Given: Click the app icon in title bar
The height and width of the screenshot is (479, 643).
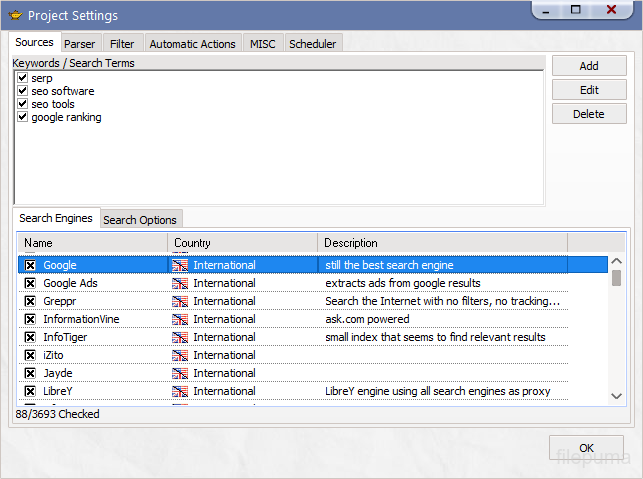Looking at the screenshot, I should [x=15, y=15].
